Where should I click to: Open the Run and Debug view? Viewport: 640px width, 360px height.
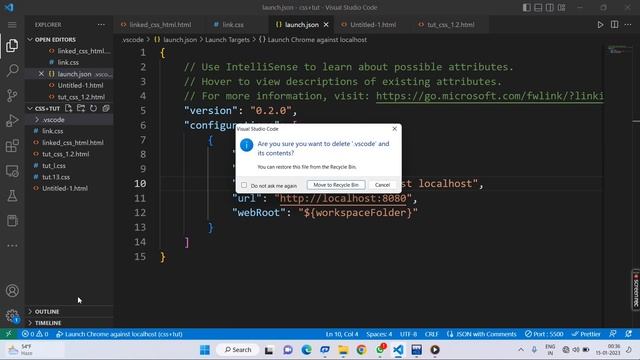pyautogui.click(x=12, y=120)
